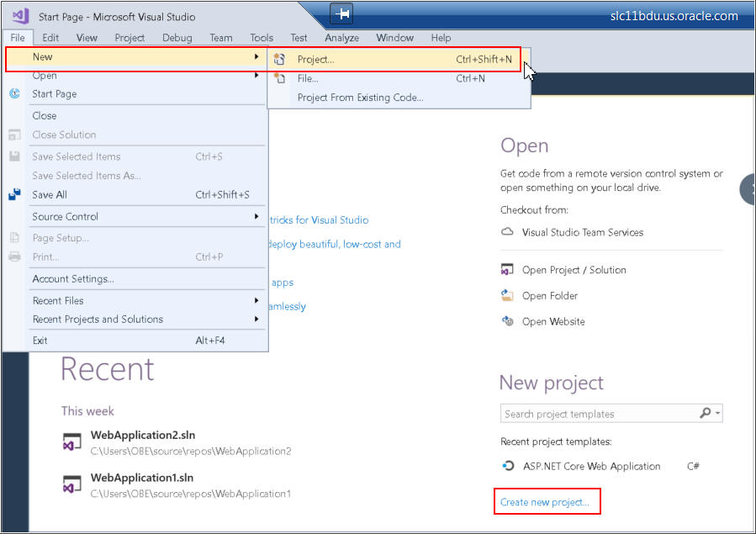
Task: Click the WebApplication1 repos path text
Action: 191,494
